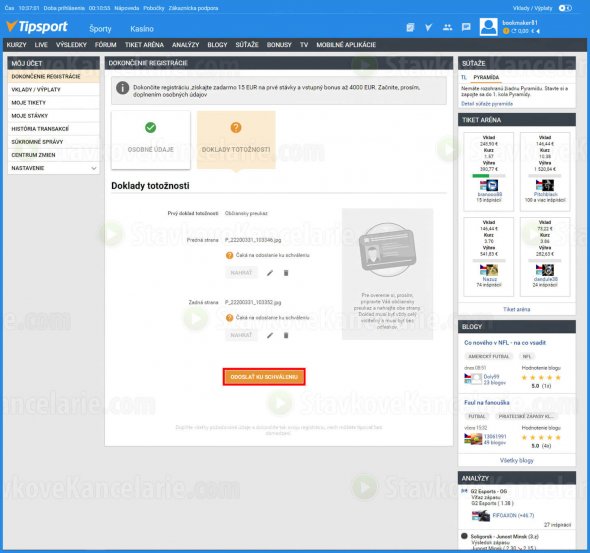Delete the back side document file
The height and width of the screenshot is (553, 590).
coord(286,335)
